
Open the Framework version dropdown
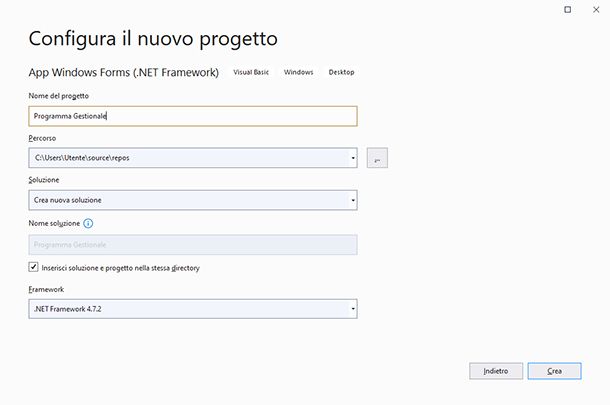(x=353, y=309)
